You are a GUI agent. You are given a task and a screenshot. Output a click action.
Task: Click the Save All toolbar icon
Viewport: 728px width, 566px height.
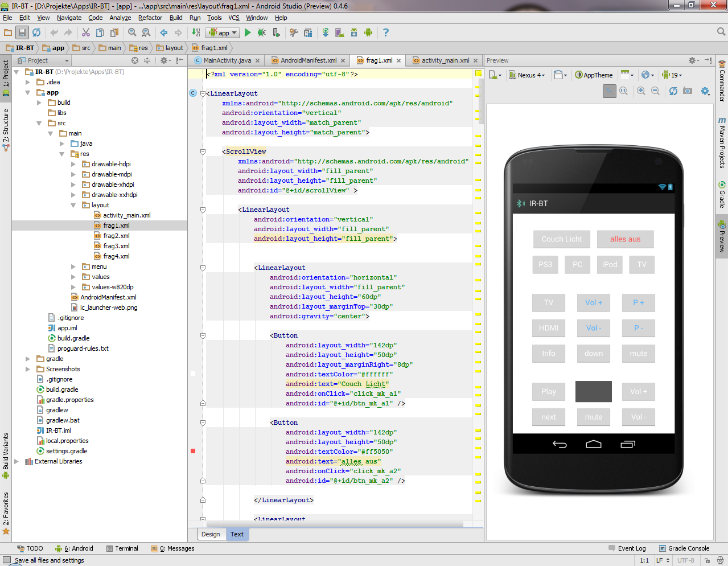click(x=22, y=32)
